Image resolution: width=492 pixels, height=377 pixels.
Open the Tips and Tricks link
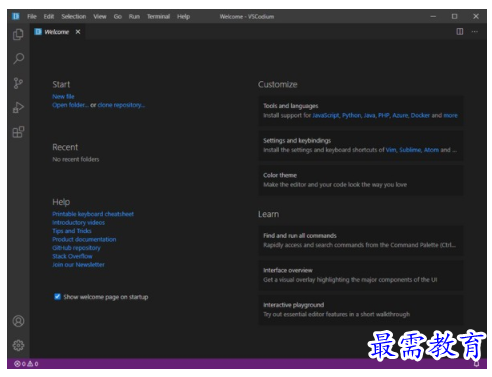coord(72,231)
